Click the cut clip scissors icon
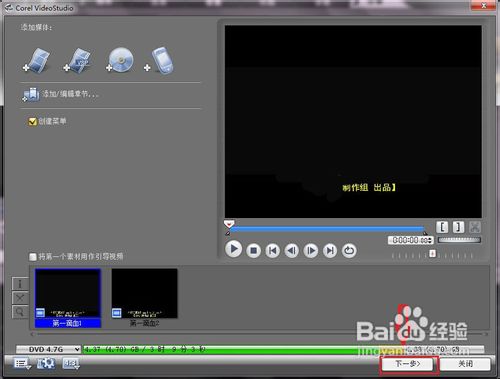The image size is (500, 379). 475,227
